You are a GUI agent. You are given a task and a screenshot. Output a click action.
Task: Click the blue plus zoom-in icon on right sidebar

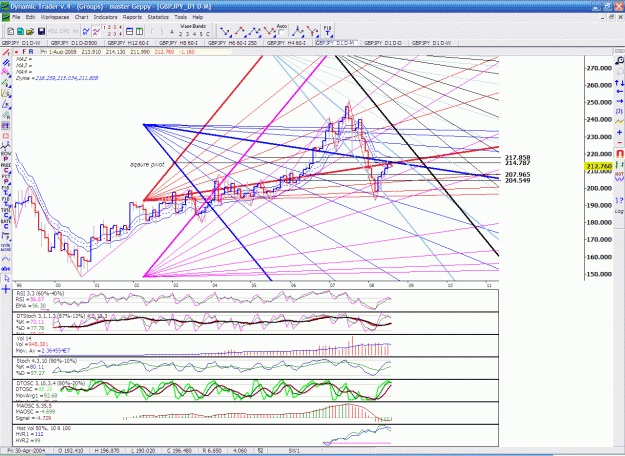click(619, 132)
